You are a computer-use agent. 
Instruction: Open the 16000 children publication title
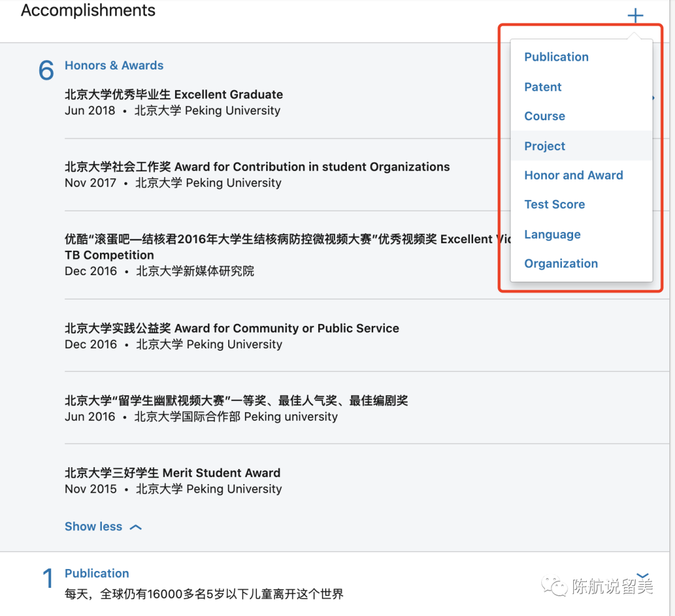(x=204, y=594)
